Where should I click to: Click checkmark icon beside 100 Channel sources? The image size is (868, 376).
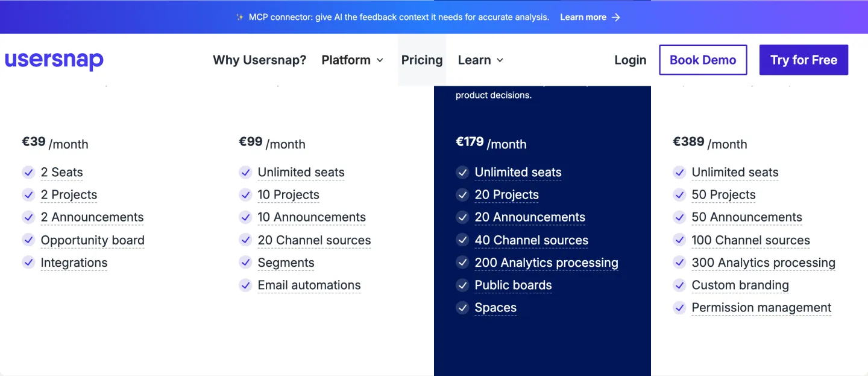tap(679, 240)
